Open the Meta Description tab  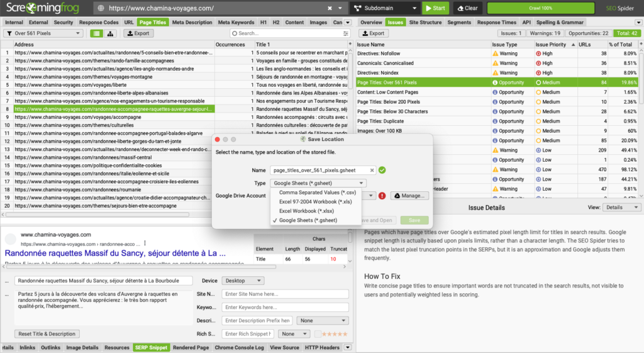(192, 23)
